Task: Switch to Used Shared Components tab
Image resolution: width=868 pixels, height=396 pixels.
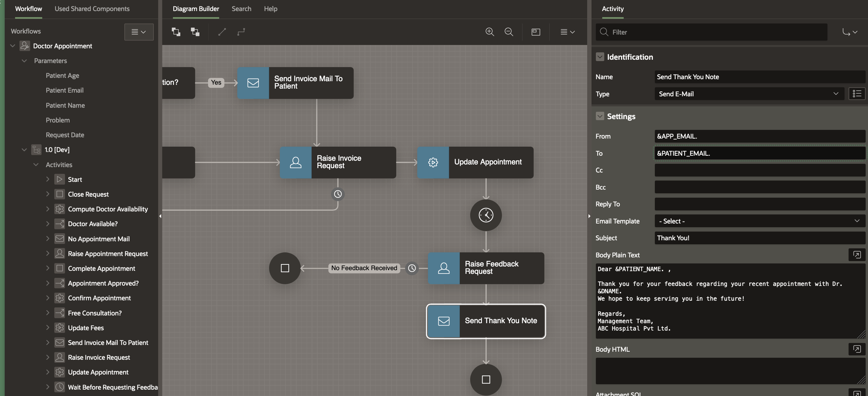Action: coord(92,9)
